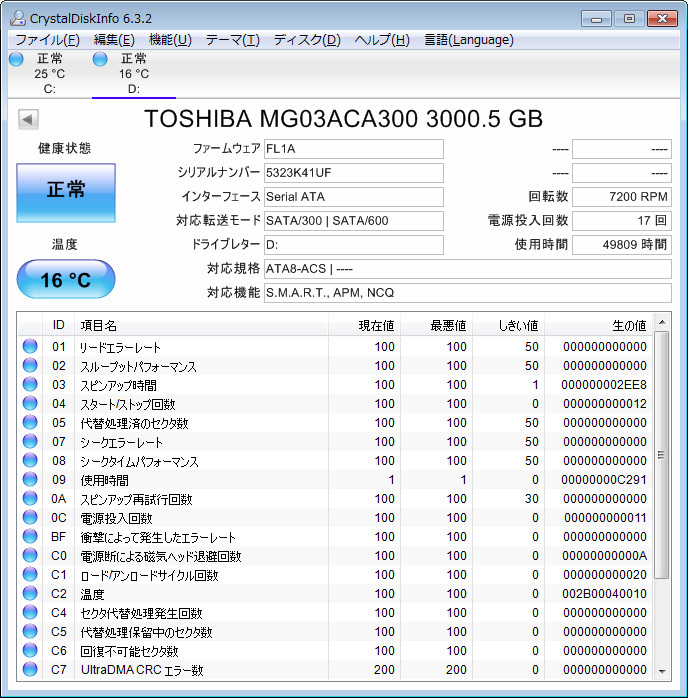Click the C: drive status orb icon
Viewport: 688px width, 698px height.
(16, 59)
